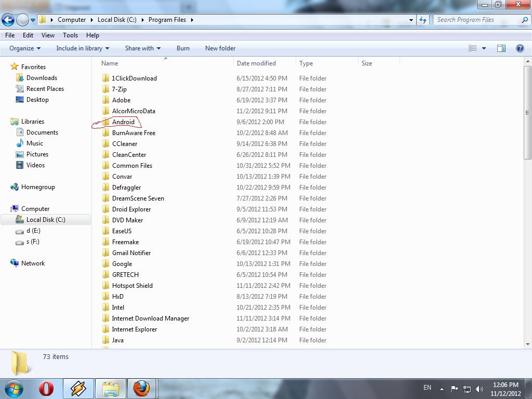Screen dimensions: 532x399
Task: Open Documents library
Action: [x=42, y=132]
